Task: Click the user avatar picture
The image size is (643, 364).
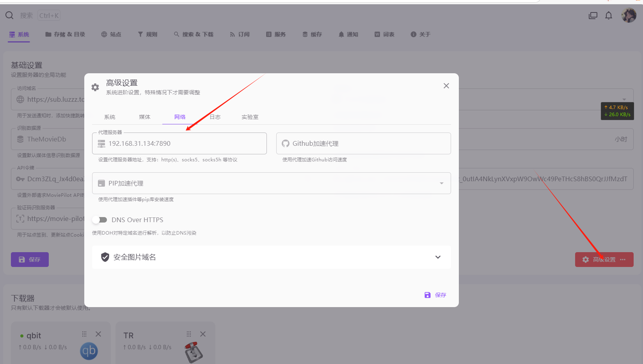Action: coord(629,16)
